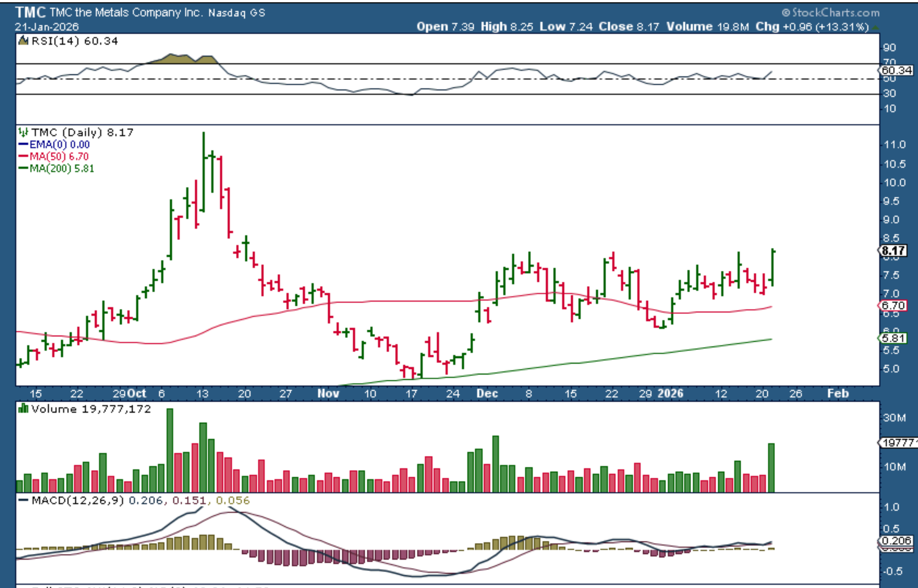The width and height of the screenshot is (918, 588).
Task: Click the 60.34 RSI value tag
Action: [x=896, y=70]
